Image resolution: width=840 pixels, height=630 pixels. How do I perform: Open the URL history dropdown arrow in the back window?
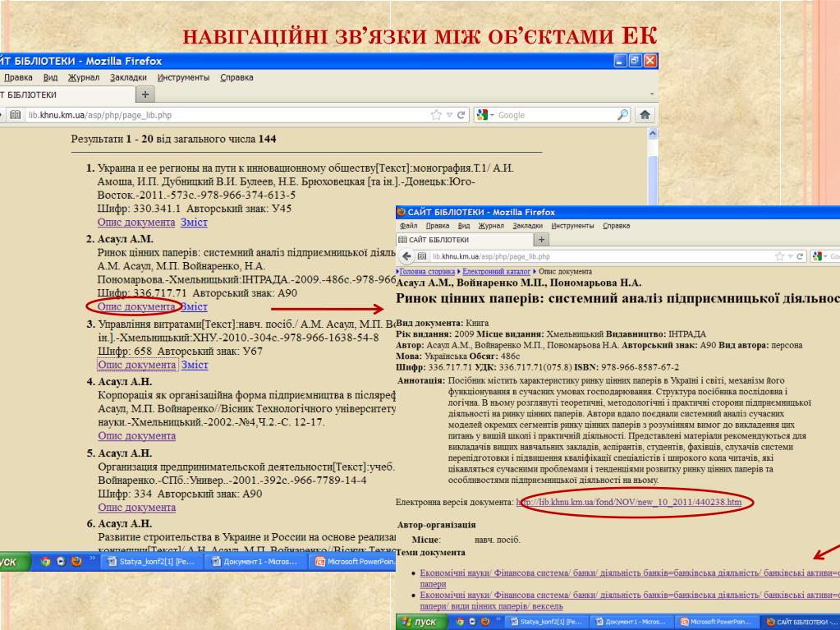click(x=449, y=115)
